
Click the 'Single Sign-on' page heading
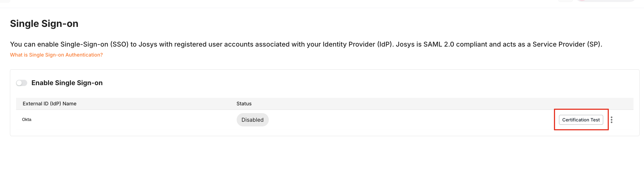(x=44, y=24)
